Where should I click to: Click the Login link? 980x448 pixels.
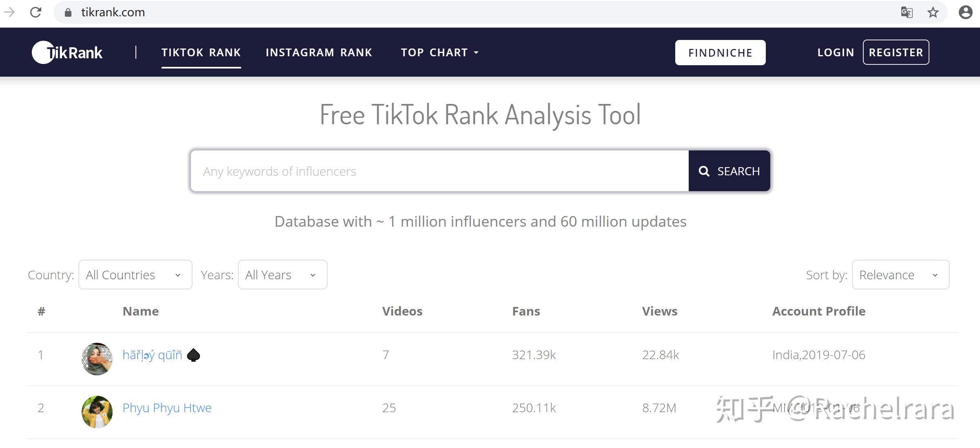pyautogui.click(x=836, y=53)
